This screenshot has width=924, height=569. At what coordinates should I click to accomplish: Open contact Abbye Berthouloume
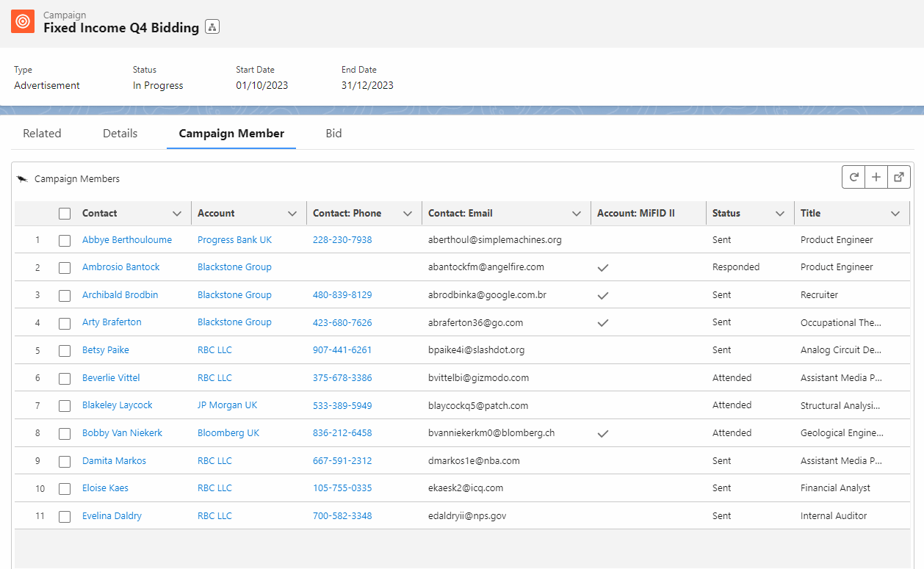(127, 239)
